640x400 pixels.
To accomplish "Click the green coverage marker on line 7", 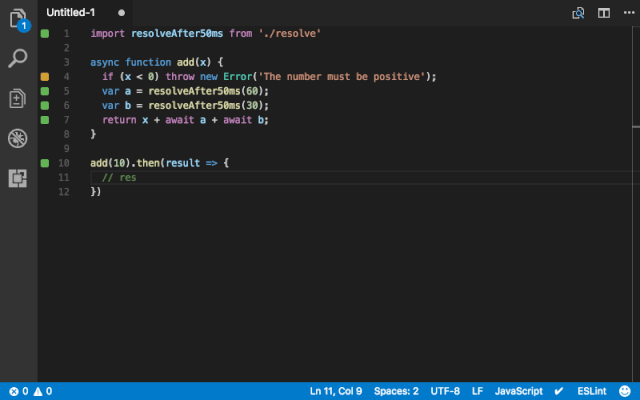I will point(45,120).
